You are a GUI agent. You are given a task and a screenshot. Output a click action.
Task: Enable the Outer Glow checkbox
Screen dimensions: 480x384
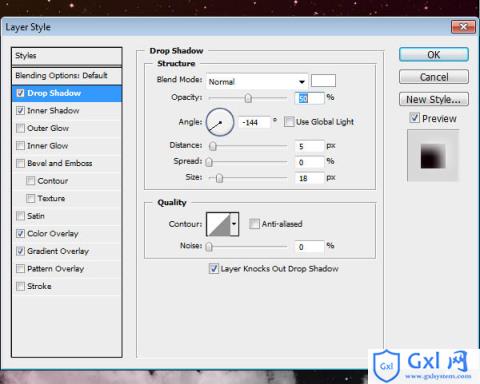pos(20,128)
